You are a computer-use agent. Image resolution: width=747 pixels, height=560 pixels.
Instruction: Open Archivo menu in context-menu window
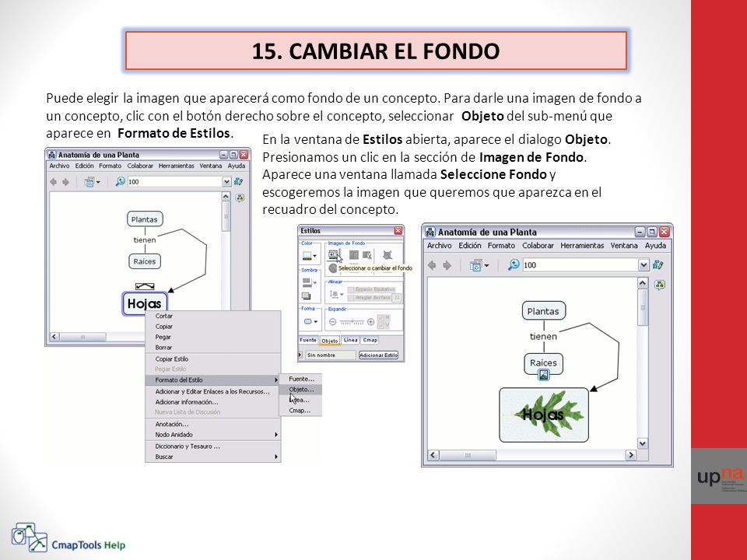click(x=60, y=166)
